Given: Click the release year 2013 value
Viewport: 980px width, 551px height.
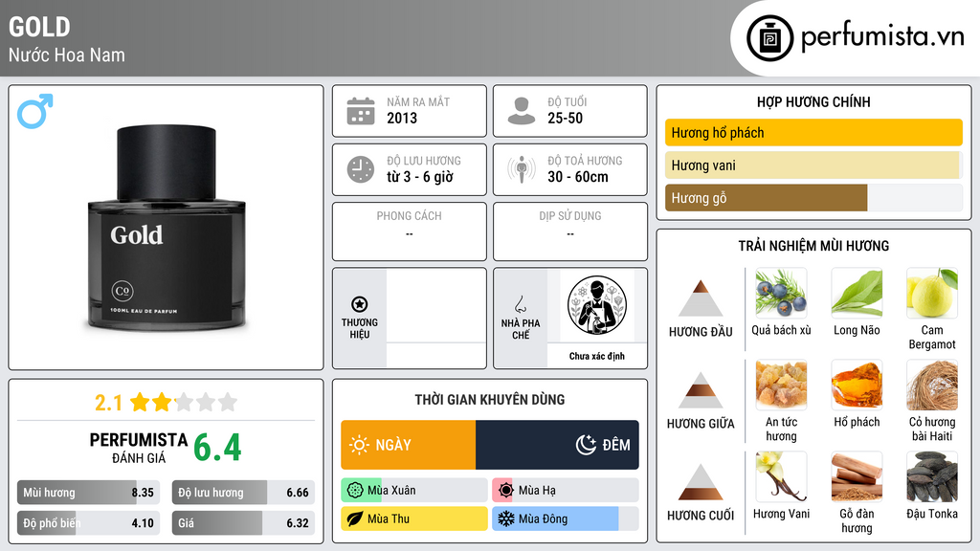Looking at the screenshot, I should (402, 118).
